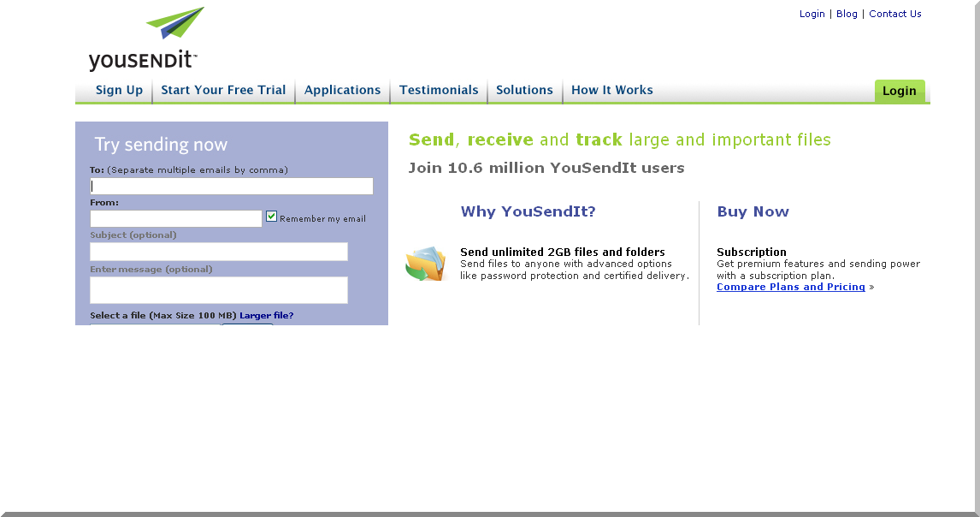Visit the YouSendIt Blog
Viewport: 980px width, 517px height.
(x=847, y=13)
